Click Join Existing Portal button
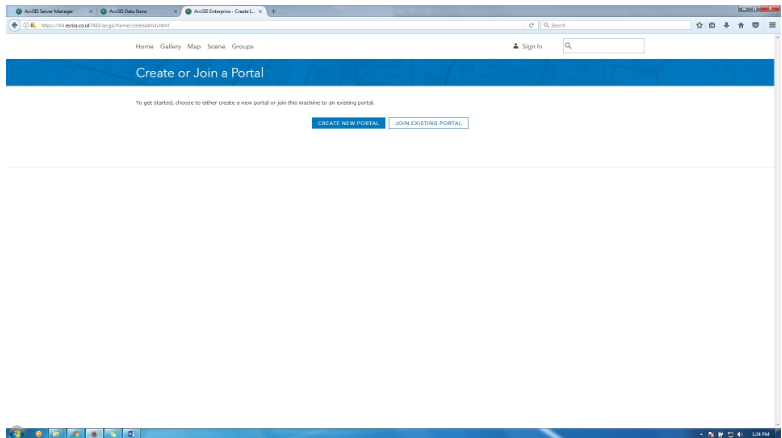 428,123
